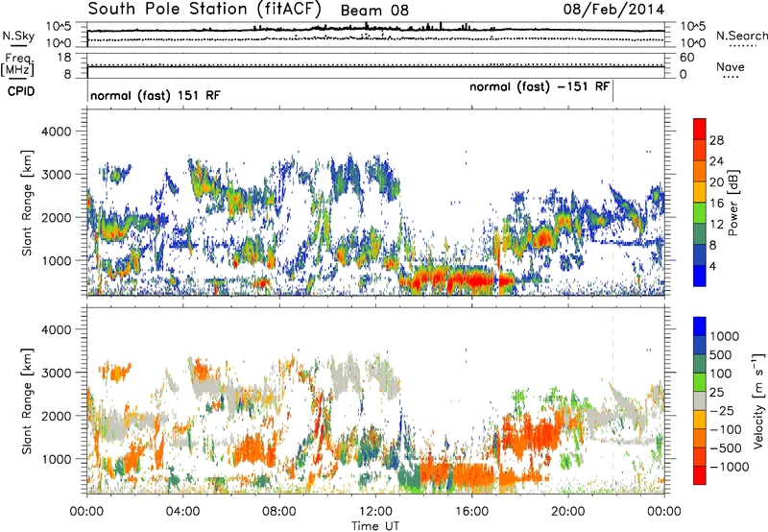This screenshot has width=768, height=532.
Task: Click the 'Time UT' axis title
Action: [375, 526]
